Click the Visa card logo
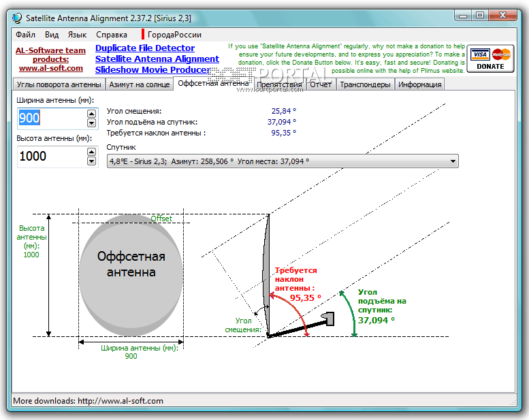 click(x=480, y=54)
